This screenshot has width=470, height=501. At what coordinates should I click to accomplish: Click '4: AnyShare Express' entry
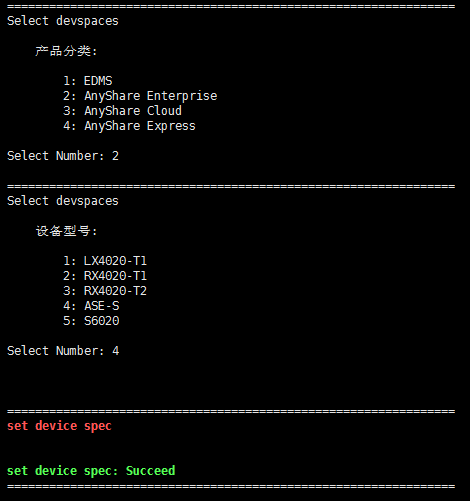tap(129, 126)
